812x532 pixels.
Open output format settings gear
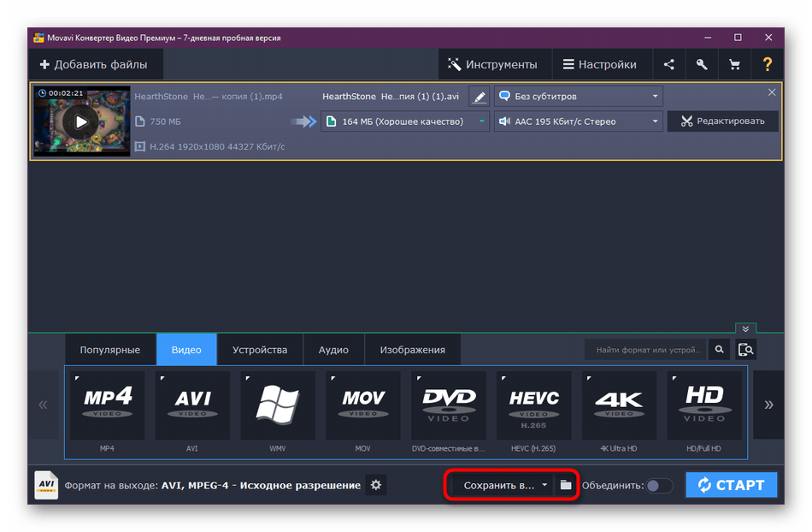(376, 485)
